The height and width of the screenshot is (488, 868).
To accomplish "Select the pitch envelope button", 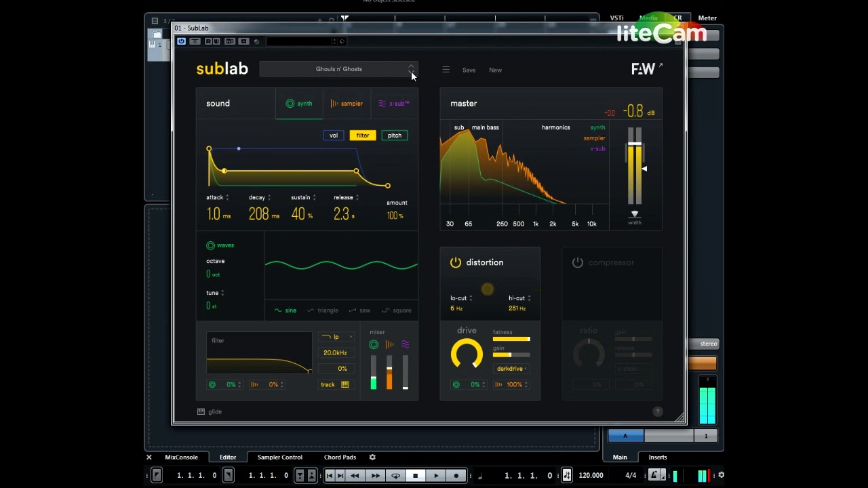I will pyautogui.click(x=395, y=136).
